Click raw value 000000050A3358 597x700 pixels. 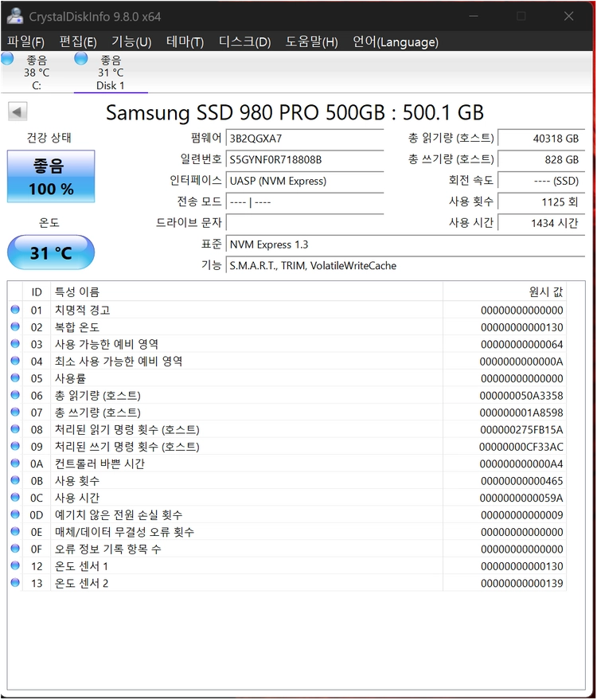(x=521, y=396)
